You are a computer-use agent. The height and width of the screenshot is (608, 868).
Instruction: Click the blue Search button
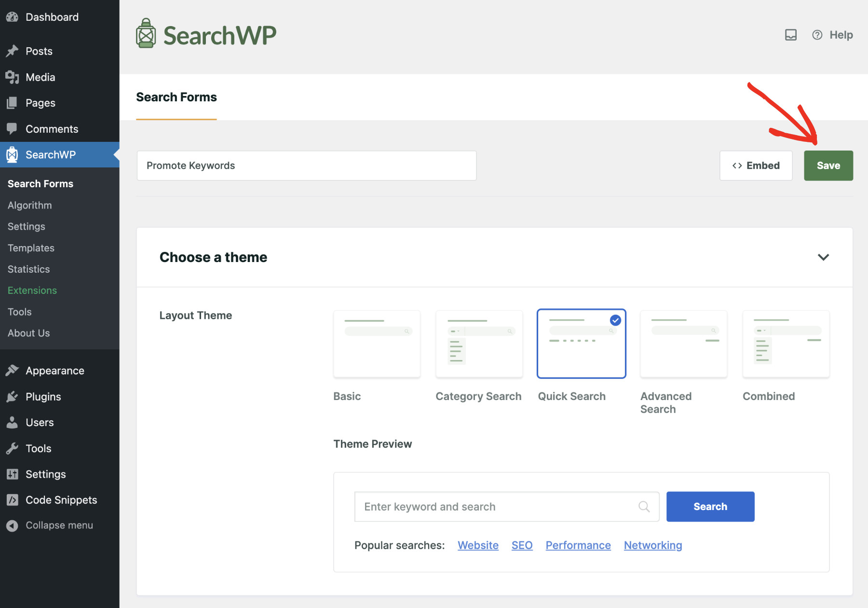click(x=710, y=507)
